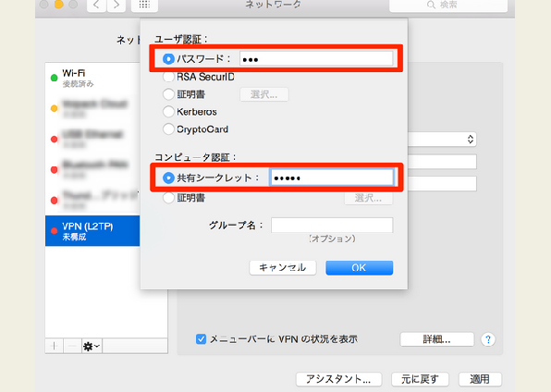Add a network service with plus button
This screenshot has width=551, height=392.
pyautogui.click(x=55, y=347)
